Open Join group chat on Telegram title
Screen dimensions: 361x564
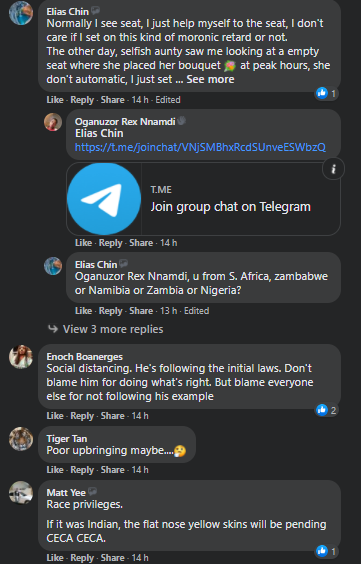click(x=230, y=207)
